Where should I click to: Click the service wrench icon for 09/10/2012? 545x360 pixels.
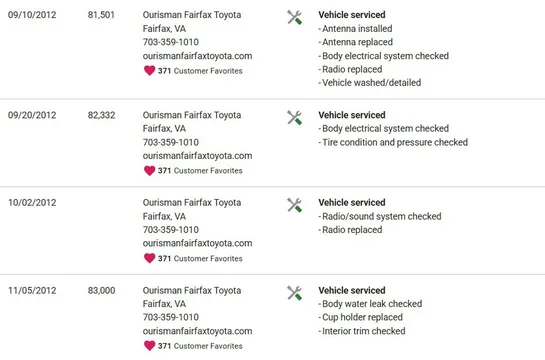294,17
